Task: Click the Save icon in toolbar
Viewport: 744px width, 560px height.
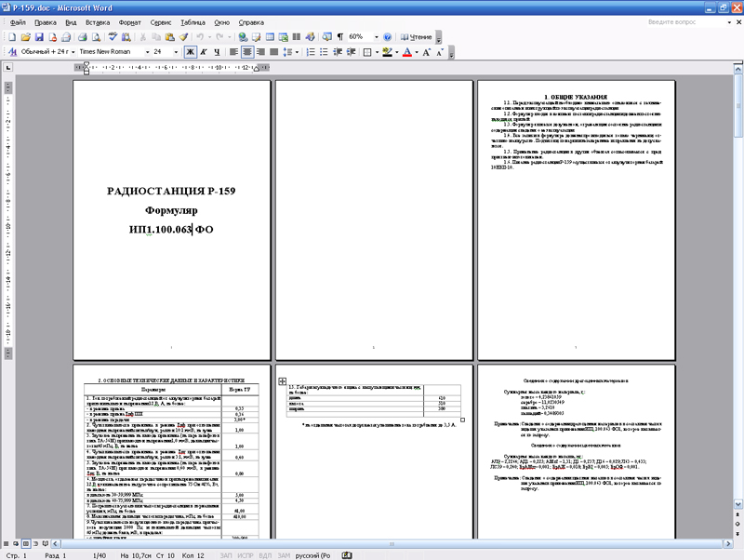Action: pyautogui.click(x=39, y=37)
